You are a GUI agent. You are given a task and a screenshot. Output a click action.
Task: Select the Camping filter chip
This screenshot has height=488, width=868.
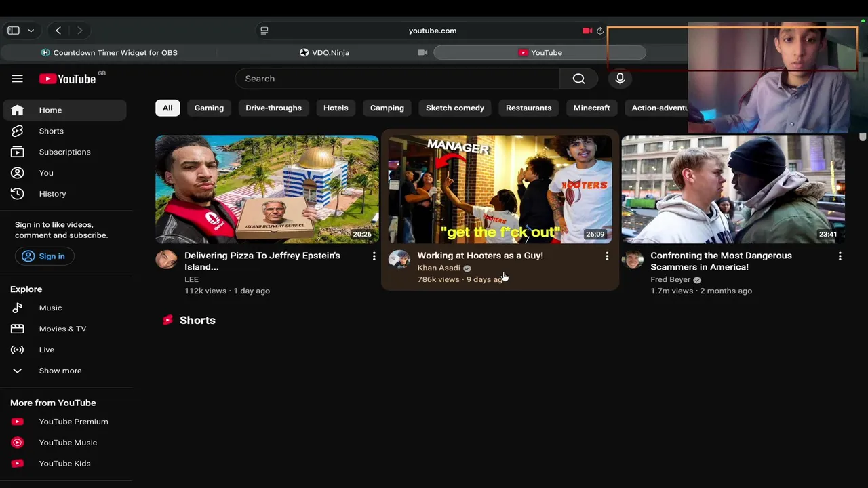387,108
